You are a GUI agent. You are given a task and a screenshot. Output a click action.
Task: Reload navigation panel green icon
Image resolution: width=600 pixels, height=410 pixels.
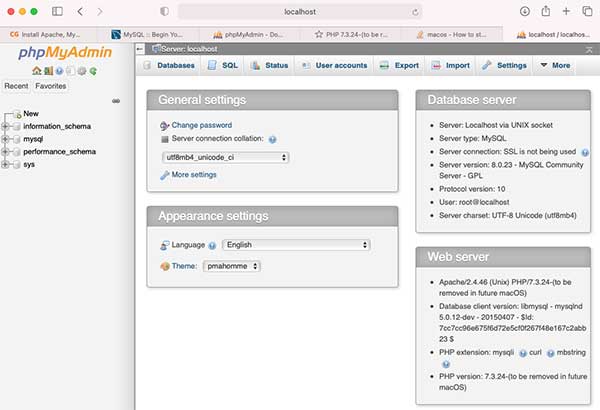[x=93, y=71]
